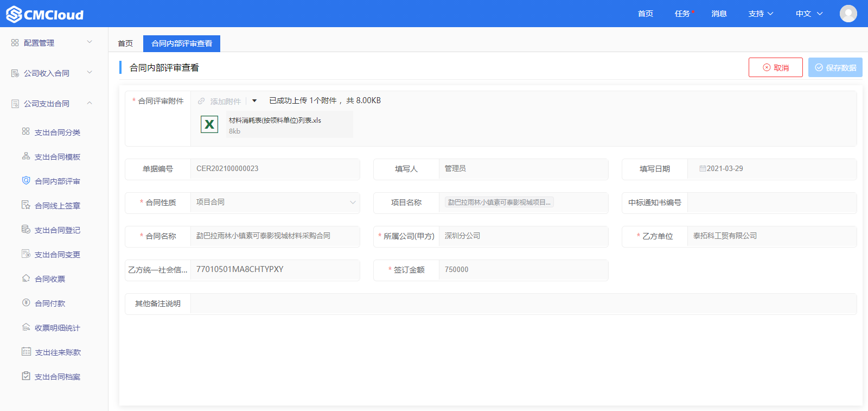868x411 pixels.
Task: Click the 合同线上签章 icon
Action: tap(25, 205)
